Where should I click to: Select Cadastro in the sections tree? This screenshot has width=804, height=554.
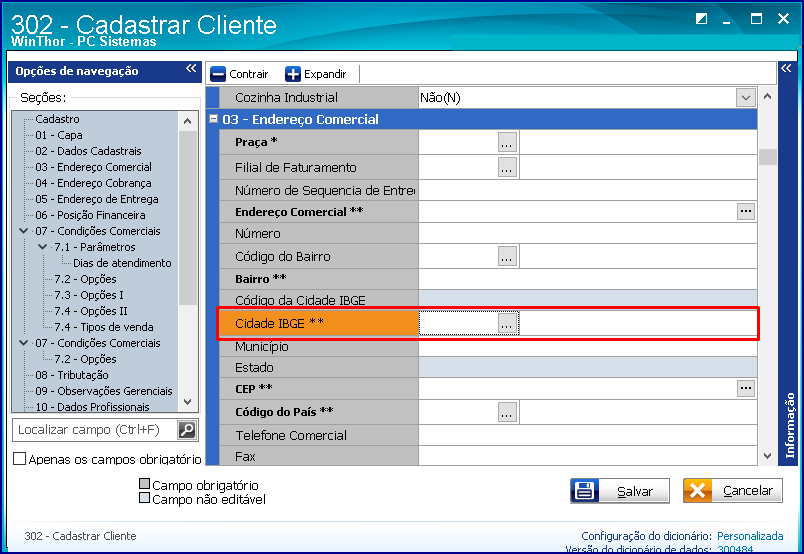pos(57,119)
